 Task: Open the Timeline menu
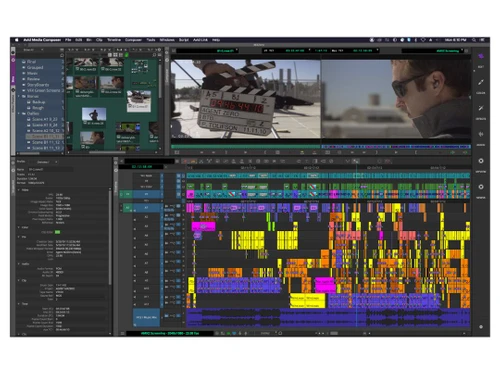114,40
